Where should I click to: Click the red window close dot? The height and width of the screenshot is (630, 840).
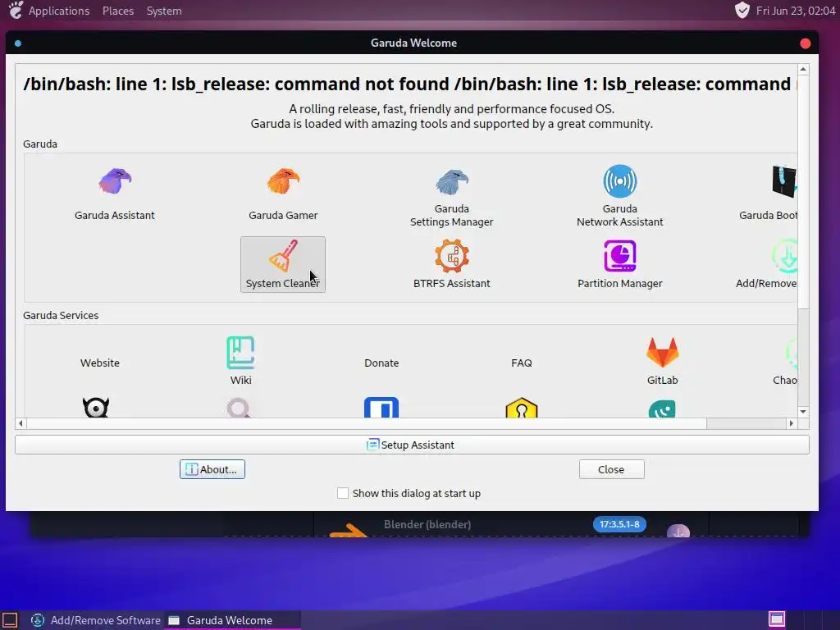806,43
